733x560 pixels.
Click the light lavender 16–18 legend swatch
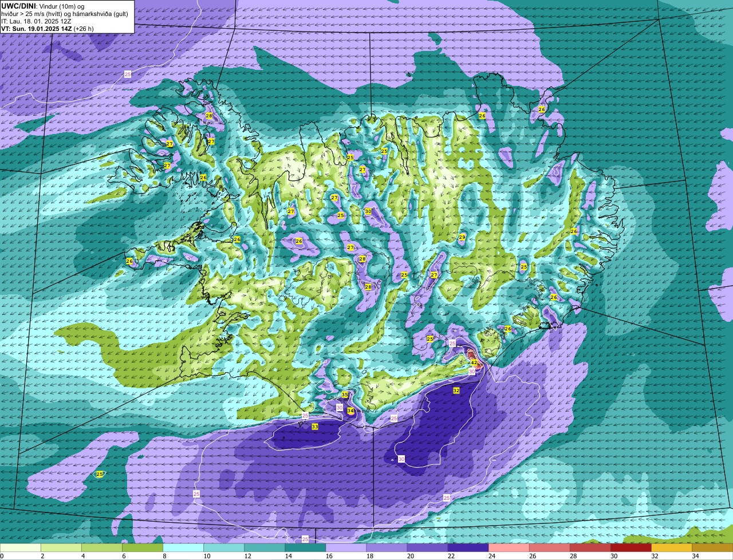(x=346, y=548)
